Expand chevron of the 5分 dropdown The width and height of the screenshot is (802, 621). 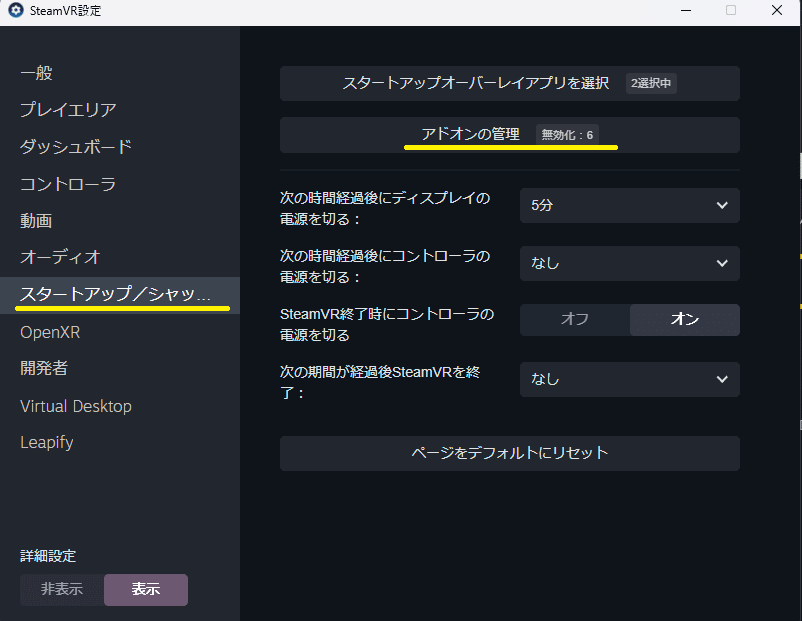pyautogui.click(x=722, y=206)
